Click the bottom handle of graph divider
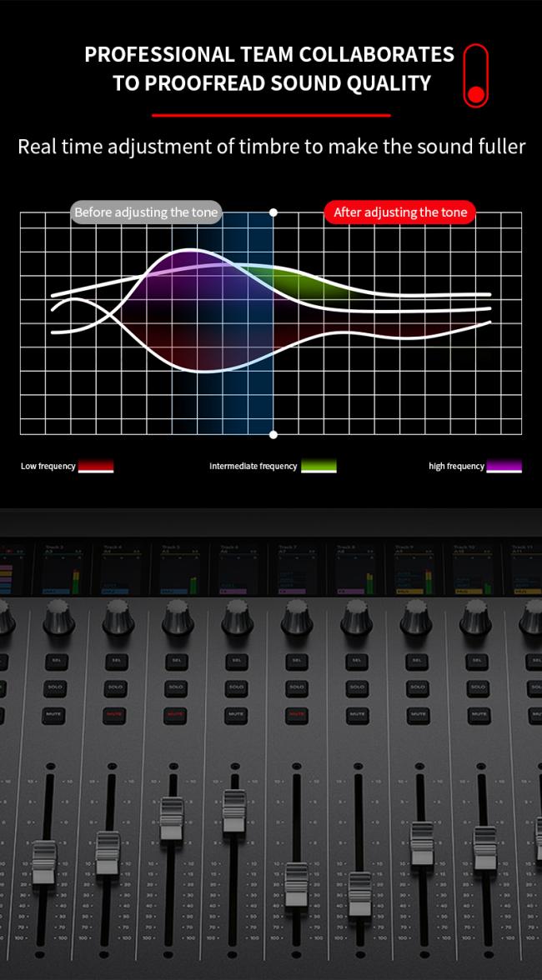 pos(274,434)
